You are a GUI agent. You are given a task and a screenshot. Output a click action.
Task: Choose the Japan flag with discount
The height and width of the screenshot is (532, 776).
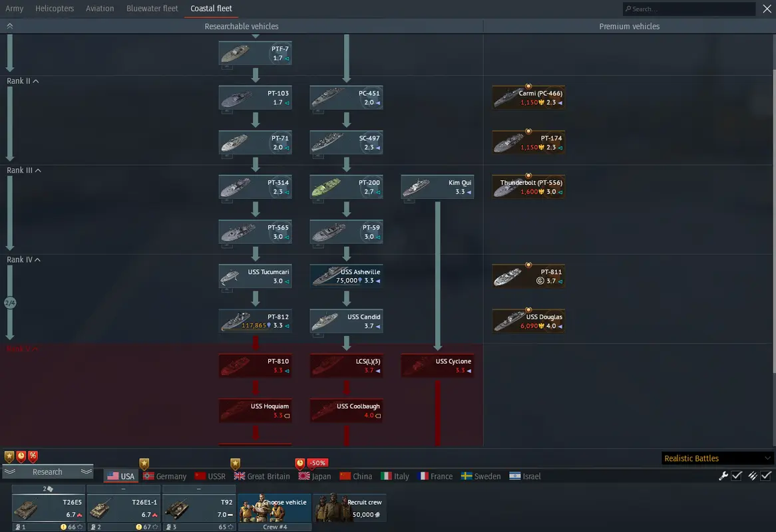point(315,476)
